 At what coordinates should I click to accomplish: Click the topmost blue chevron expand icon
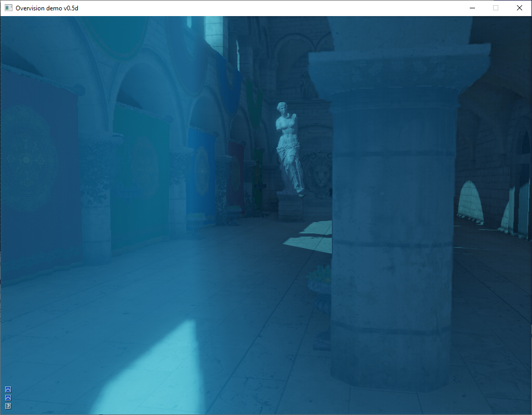pyautogui.click(x=8, y=389)
